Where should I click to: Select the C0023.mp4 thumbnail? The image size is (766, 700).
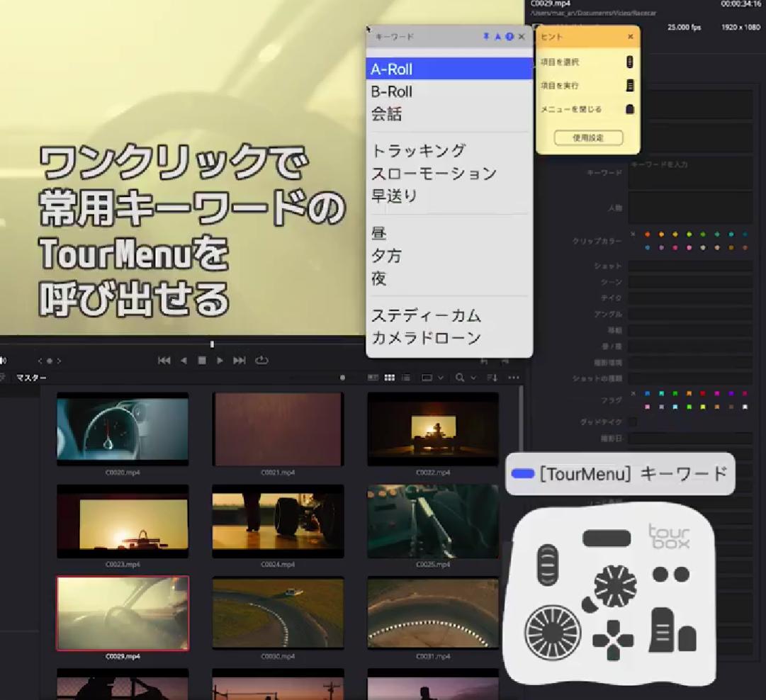tap(123, 521)
